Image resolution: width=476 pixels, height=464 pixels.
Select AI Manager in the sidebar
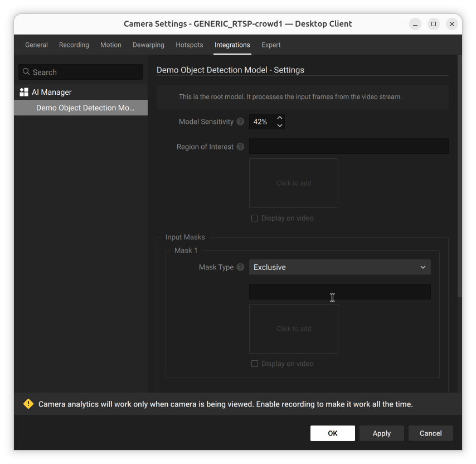(81, 92)
